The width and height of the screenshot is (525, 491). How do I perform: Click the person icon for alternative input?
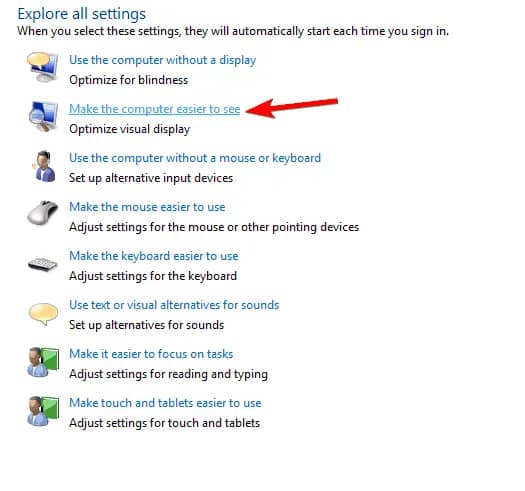(44, 166)
